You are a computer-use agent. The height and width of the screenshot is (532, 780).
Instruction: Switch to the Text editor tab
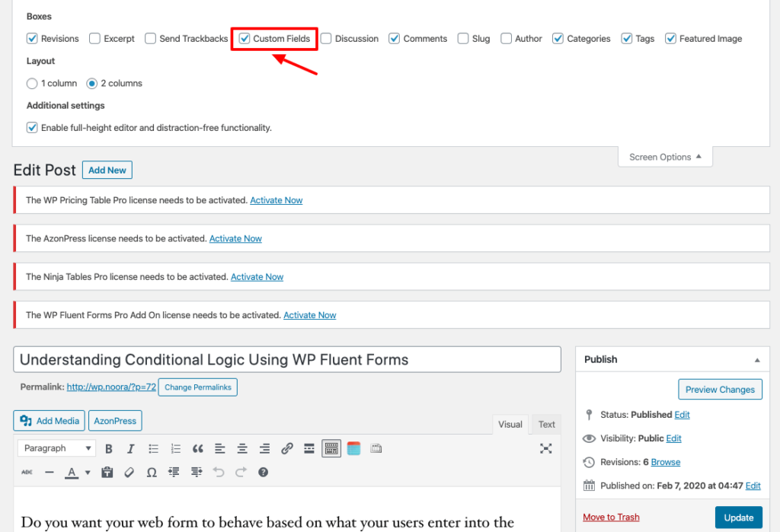tap(547, 425)
